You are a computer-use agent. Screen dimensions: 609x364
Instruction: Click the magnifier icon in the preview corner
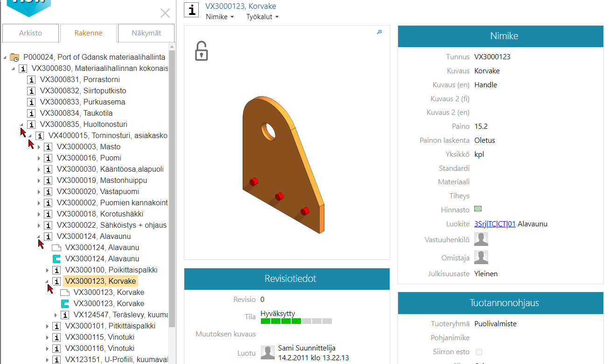[x=379, y=32]
